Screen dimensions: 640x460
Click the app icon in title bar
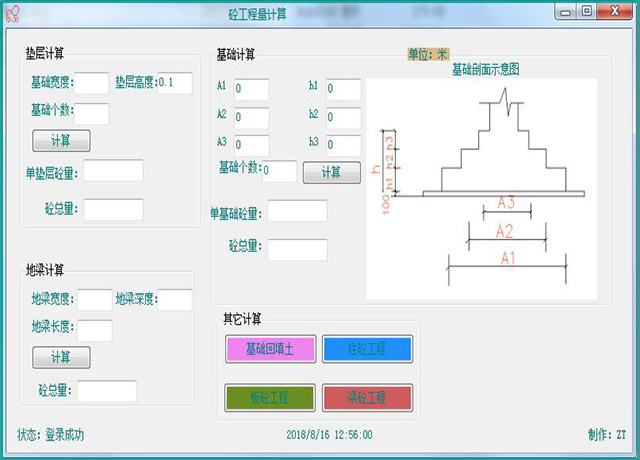13,14
